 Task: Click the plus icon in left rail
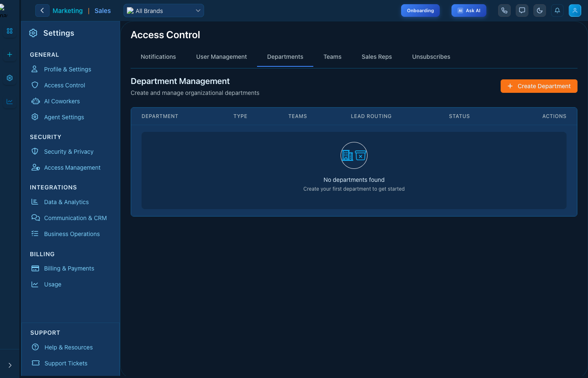(10, 55)
